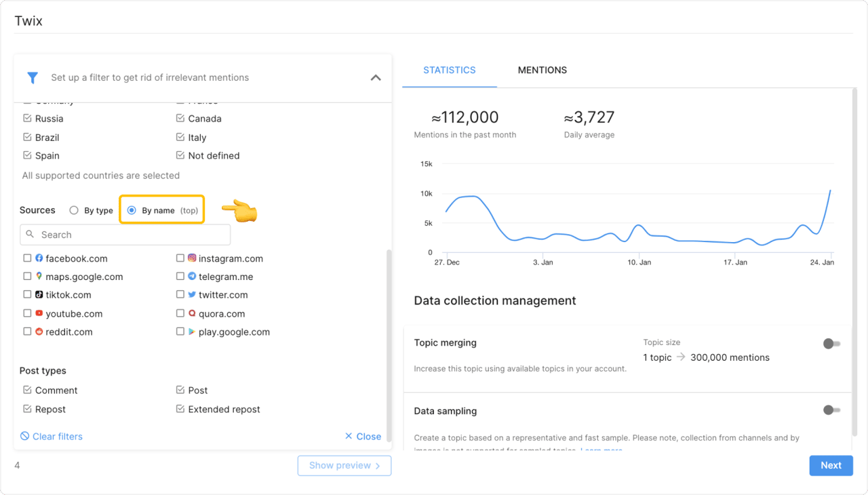Click the Telegram logo icon
Screen dimensions: 868x495
pos(192,277)
